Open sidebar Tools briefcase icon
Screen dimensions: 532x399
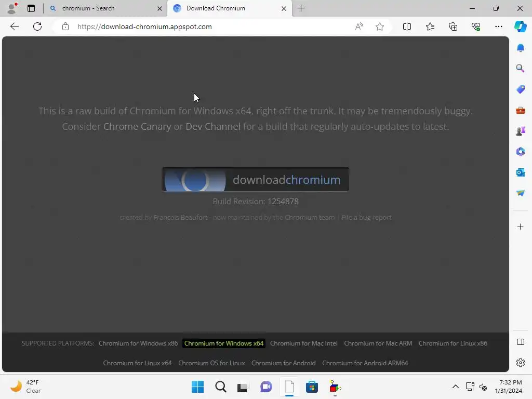click(520, 110)
